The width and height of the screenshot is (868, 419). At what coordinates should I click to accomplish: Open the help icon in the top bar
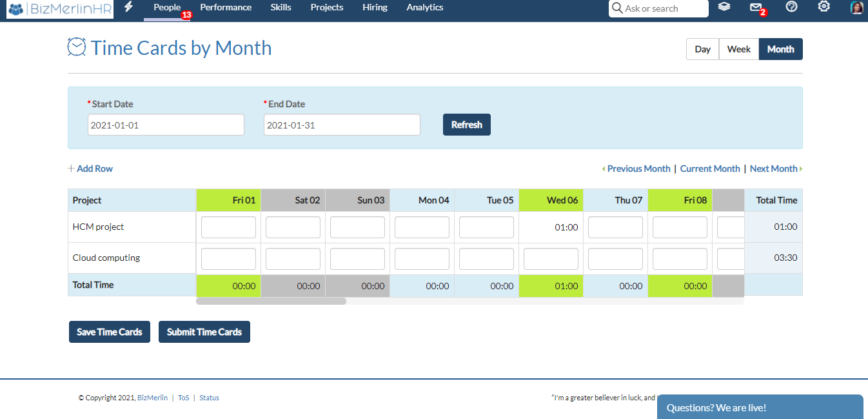(791, 7)
